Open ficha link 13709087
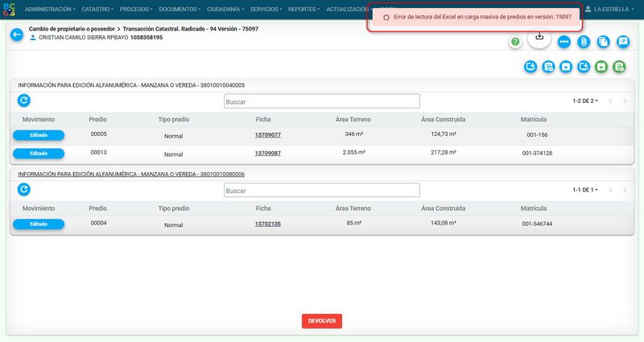This screenshot has height=342, width=644. tap(268, 153)
